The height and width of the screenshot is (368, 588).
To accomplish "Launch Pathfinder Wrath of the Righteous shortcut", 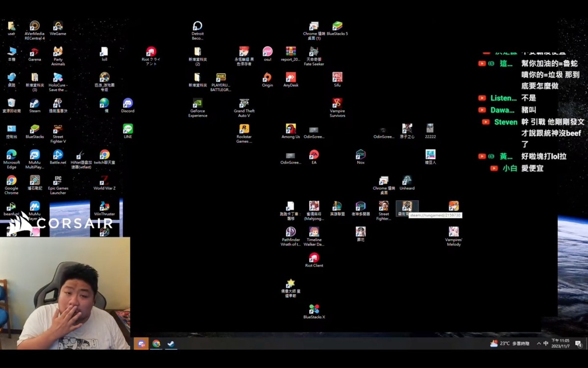I will tap(291, 237).
